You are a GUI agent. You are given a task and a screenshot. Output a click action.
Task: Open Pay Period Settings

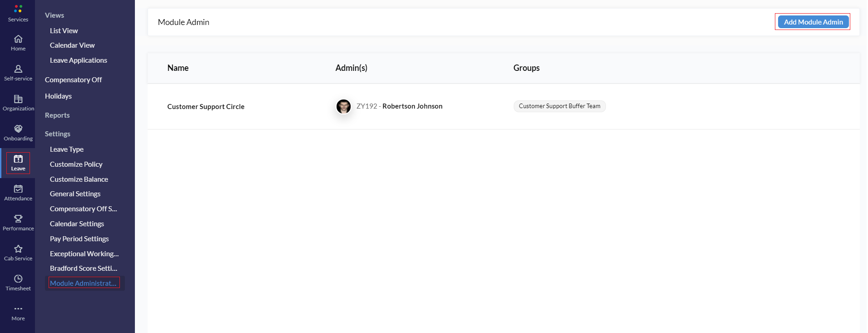coord(79,239)
